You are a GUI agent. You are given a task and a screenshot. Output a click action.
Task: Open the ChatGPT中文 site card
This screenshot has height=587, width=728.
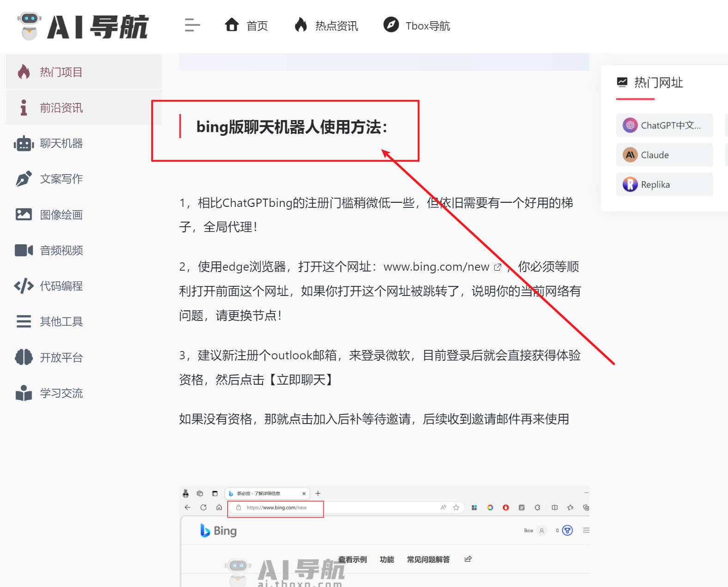pos(664,125)
